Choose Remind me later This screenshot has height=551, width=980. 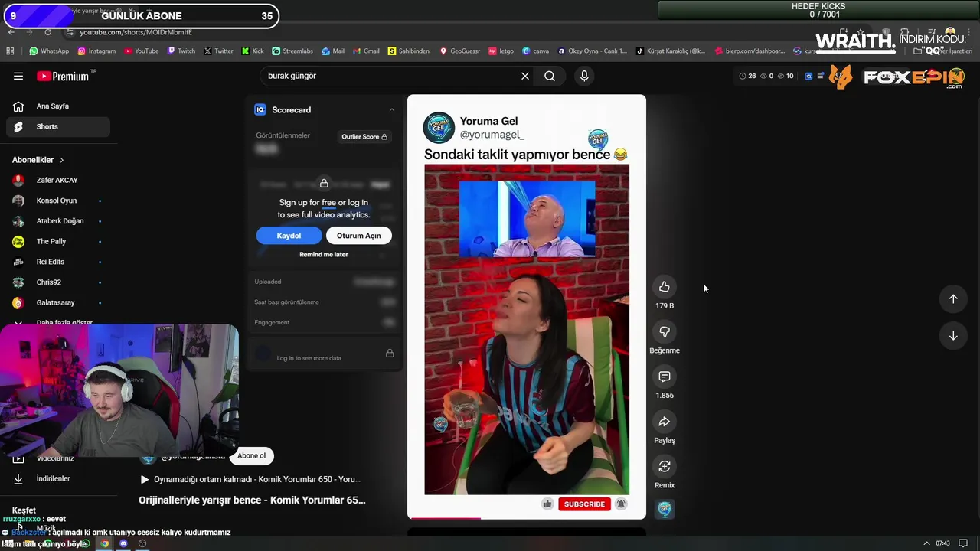(x=324, y=255)
